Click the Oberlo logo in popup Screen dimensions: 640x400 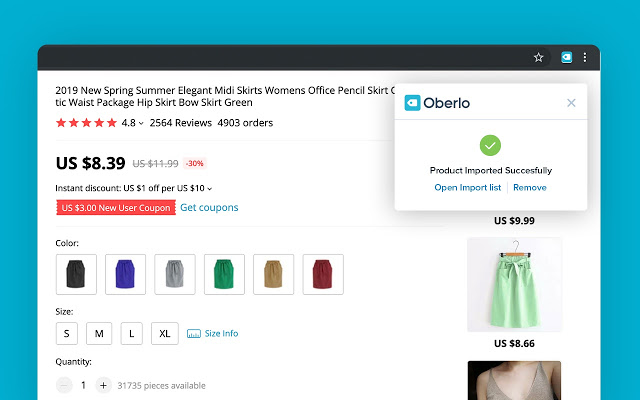(x=437, y=102)
